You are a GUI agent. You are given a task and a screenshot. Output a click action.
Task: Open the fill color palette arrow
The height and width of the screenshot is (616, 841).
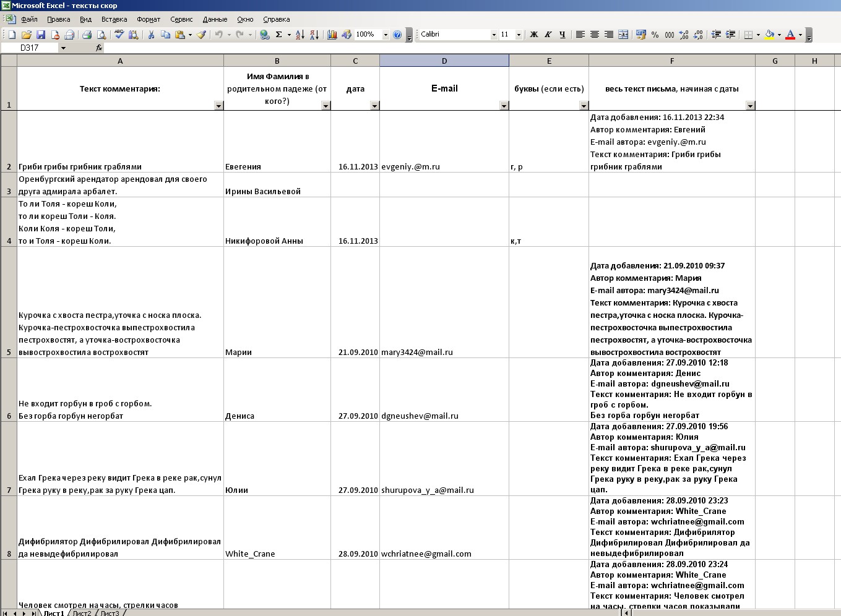point(779,35)
